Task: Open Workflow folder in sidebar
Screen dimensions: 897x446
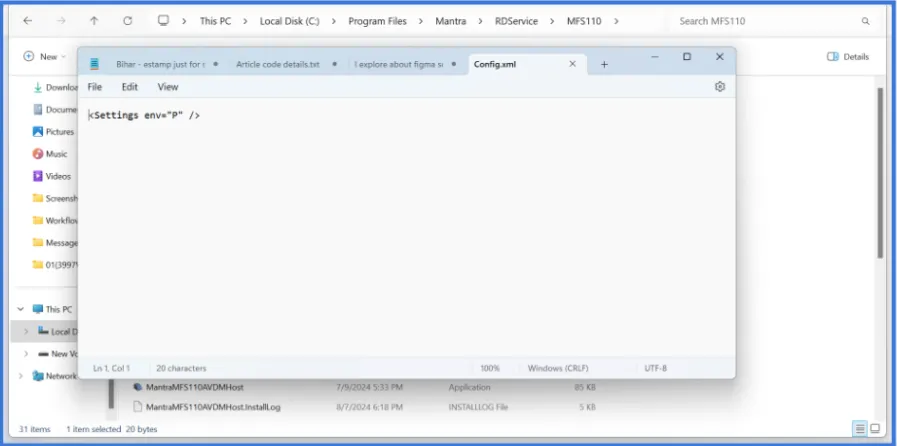Action: pos(55,220)
